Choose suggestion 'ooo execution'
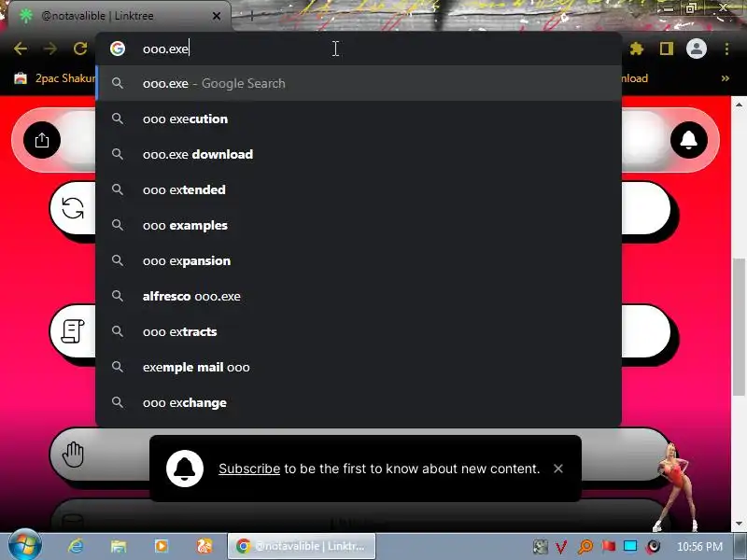This screenshot has height=560, width=747. (x=359, y=119)
